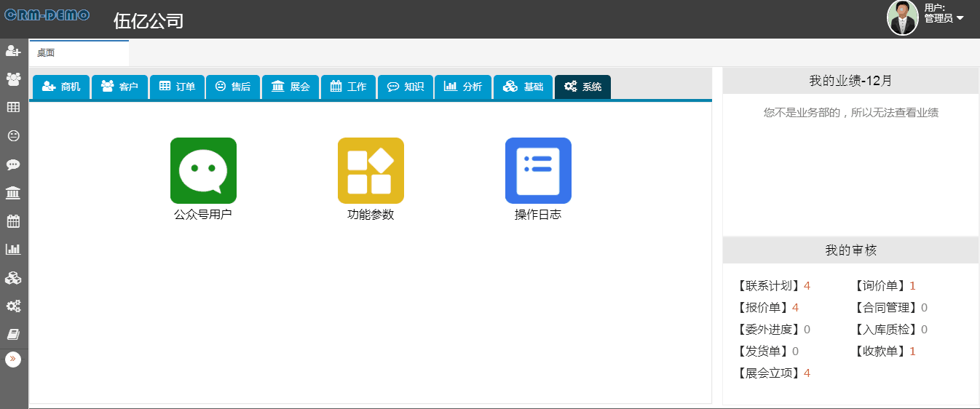Expand the sidebar with the double-arrow button

click(13, 360)
